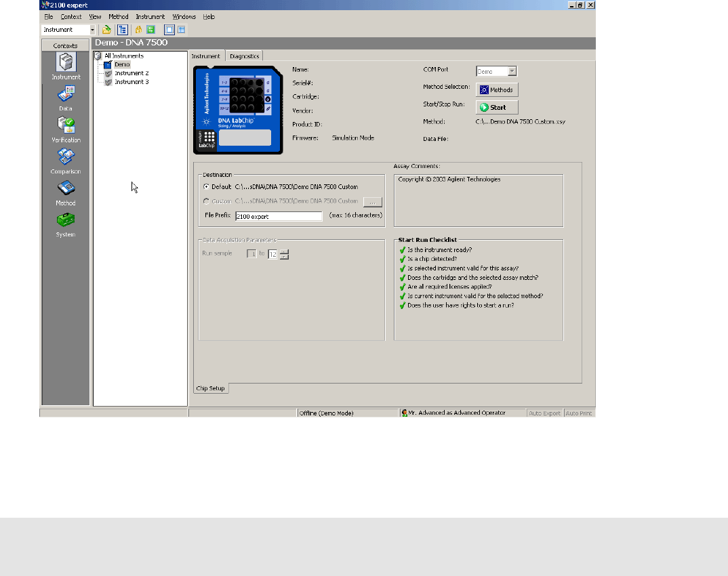Select Default destination radio button
Image resolution: width=728 pixels, height=576 pixels.
tap(206, 186)
